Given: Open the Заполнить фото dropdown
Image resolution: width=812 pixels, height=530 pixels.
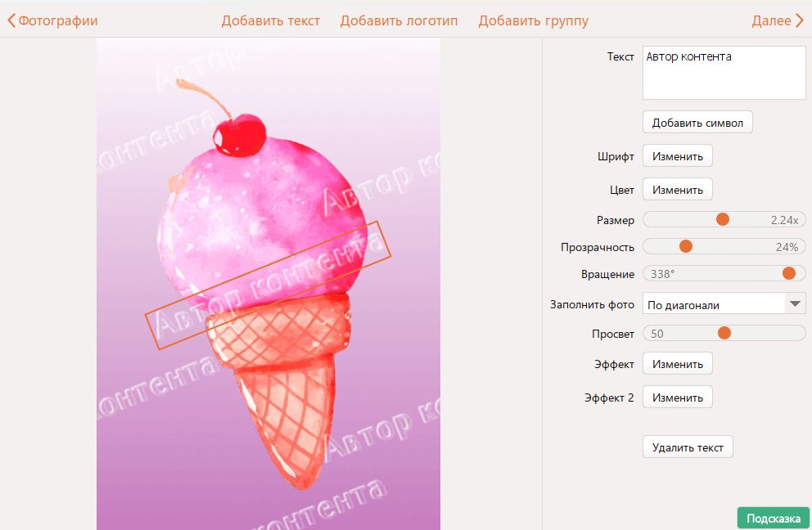Looking at the screenshot, I should [x=724, y=303].
